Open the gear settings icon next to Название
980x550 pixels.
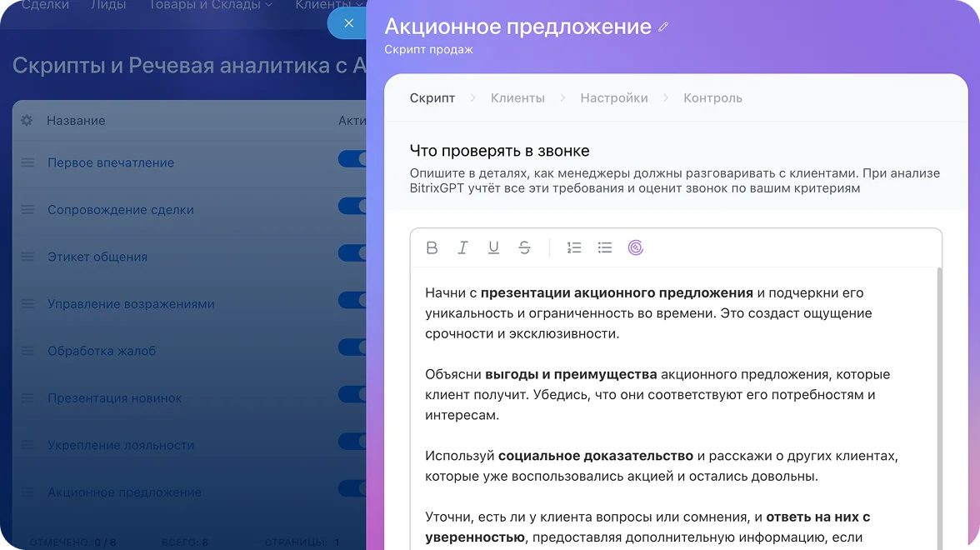click(27, 120)
